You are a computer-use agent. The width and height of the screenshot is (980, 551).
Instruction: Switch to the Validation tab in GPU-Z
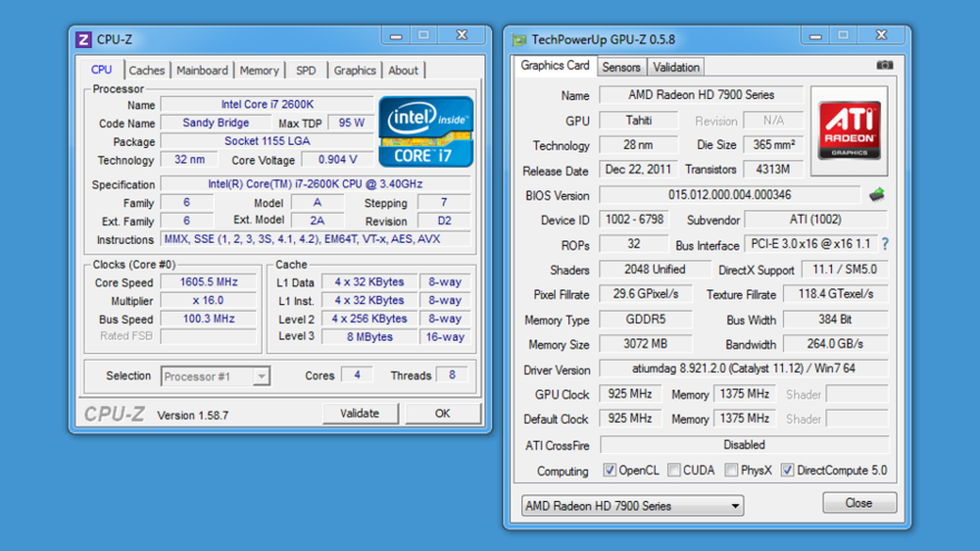coord(676,67)
